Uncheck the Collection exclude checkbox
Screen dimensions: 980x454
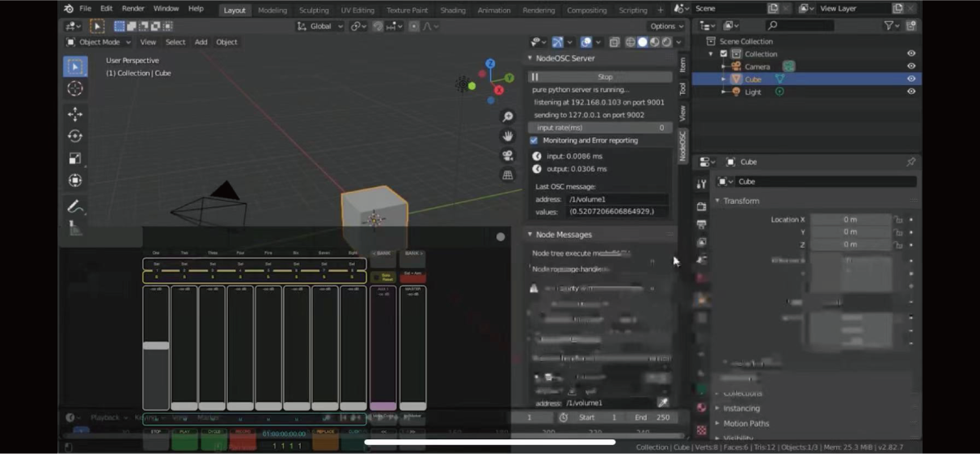coord(724,54)
